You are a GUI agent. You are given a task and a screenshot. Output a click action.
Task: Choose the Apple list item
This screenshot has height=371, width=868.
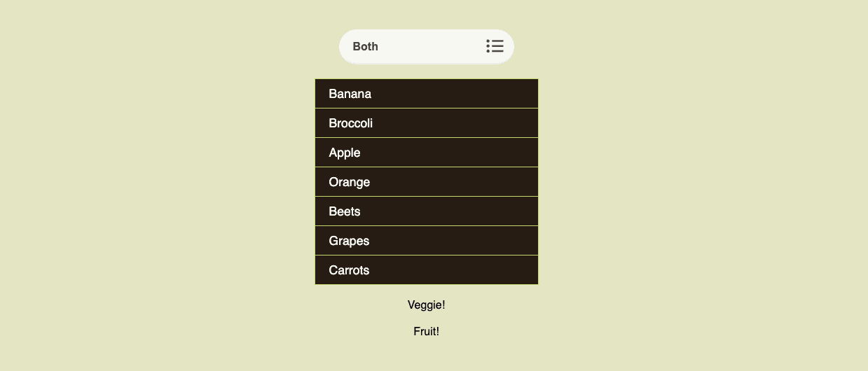[426, 153]
